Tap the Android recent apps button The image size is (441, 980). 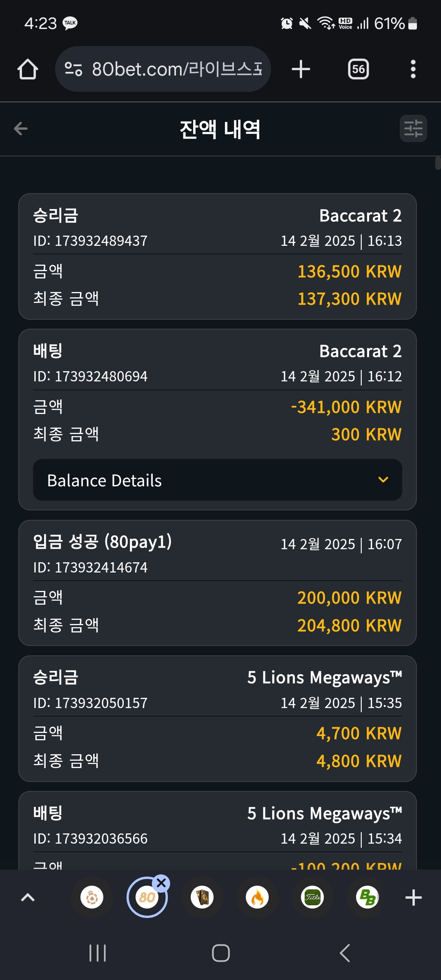[x=98, y=953]
